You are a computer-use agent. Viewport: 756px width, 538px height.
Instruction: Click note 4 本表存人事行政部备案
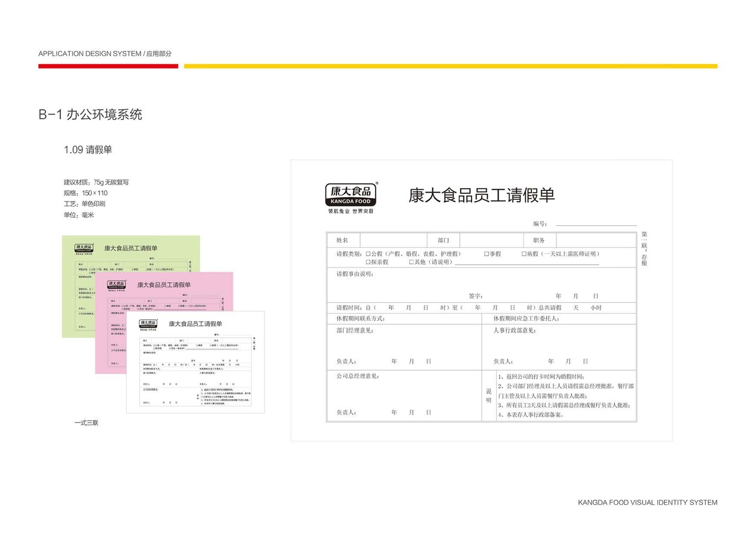pyautogui.click(x=532, y=415)
